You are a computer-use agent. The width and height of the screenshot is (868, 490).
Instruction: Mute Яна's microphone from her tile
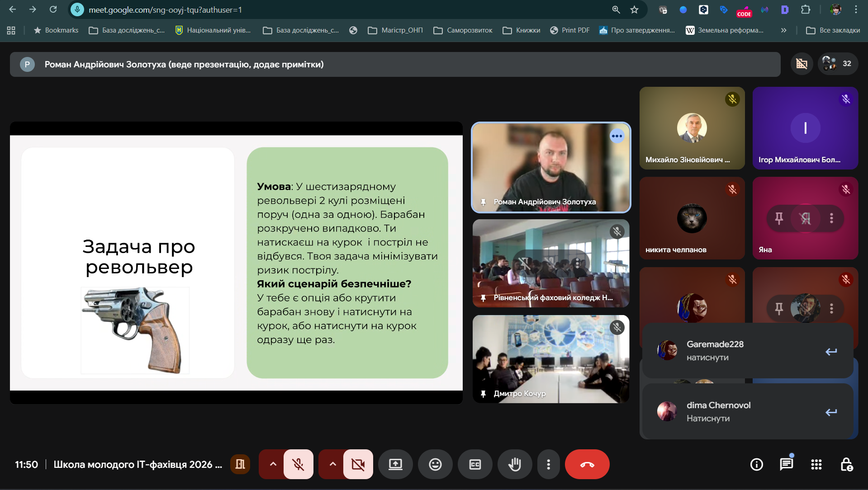(806, 218)
